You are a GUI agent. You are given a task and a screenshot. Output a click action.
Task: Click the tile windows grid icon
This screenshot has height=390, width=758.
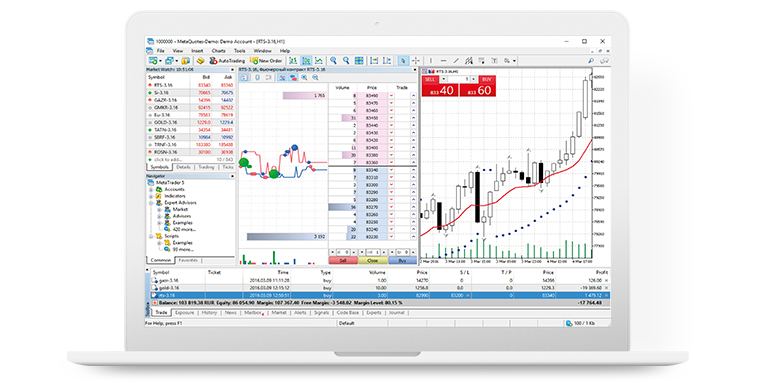click(359, 61)
